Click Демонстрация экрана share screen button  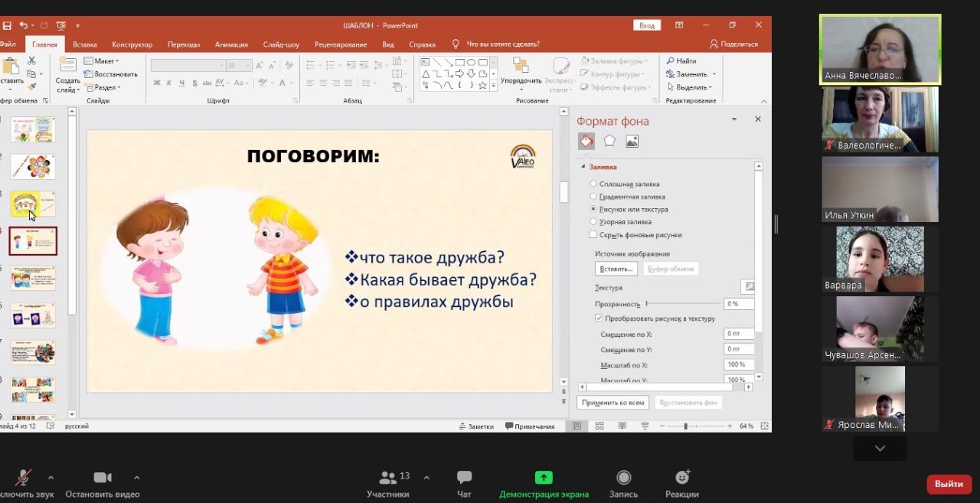(x=544, y=483)
